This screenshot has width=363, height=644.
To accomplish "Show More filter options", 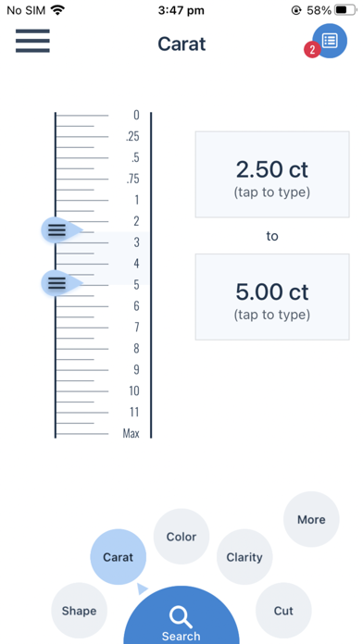I will [311, 520].
